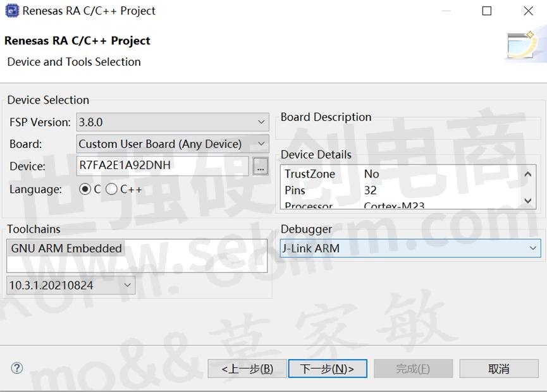Click the 上一步(B) button

point(247,369)
